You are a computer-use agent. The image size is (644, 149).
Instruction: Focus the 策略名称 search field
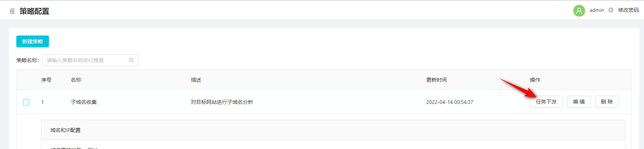pos(90,60)
